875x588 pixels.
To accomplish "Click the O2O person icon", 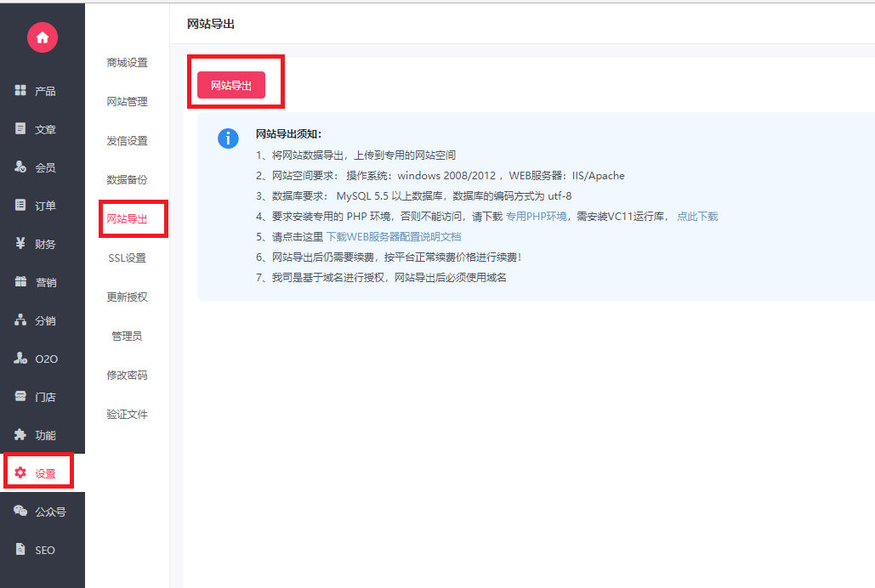I will 20,359.
